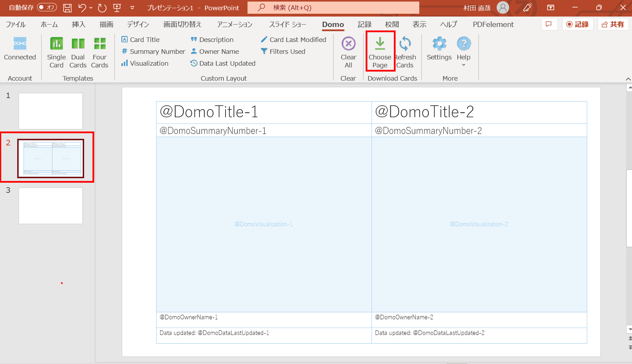This screenshot has height=364, width=632.
Task: Switch to the アニメーション tab
Action: pyautogui.click(x=234, y=24)
